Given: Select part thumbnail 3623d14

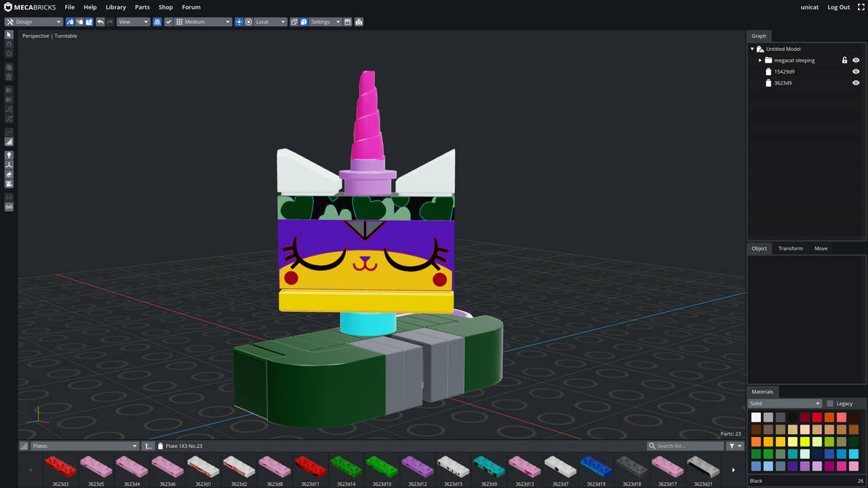Looking at the screenshot, I should 346,471.
